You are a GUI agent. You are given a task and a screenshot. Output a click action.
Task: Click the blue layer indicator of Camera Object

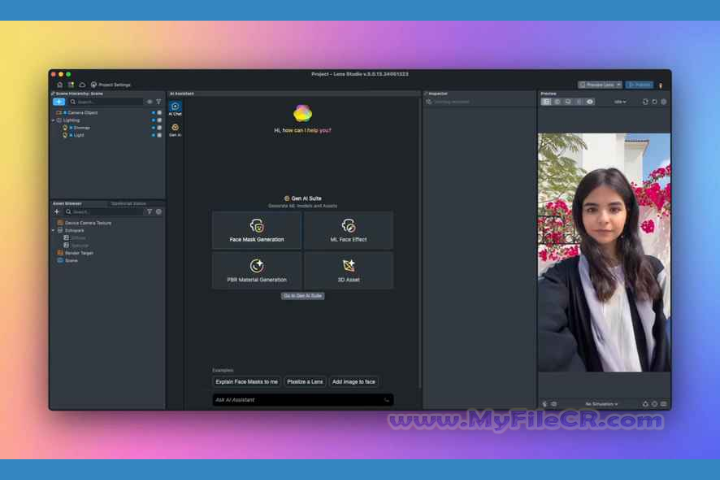point(153,113)
